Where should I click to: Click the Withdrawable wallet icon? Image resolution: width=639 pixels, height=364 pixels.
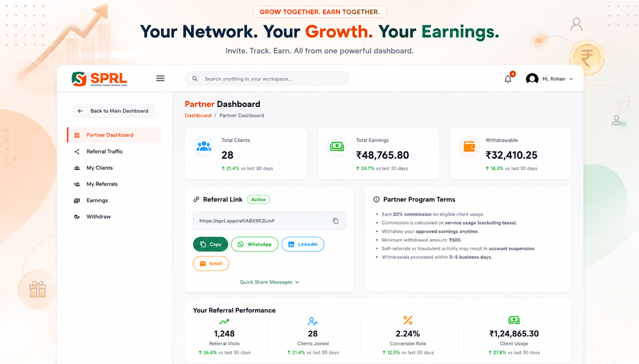tap(469, 146)
